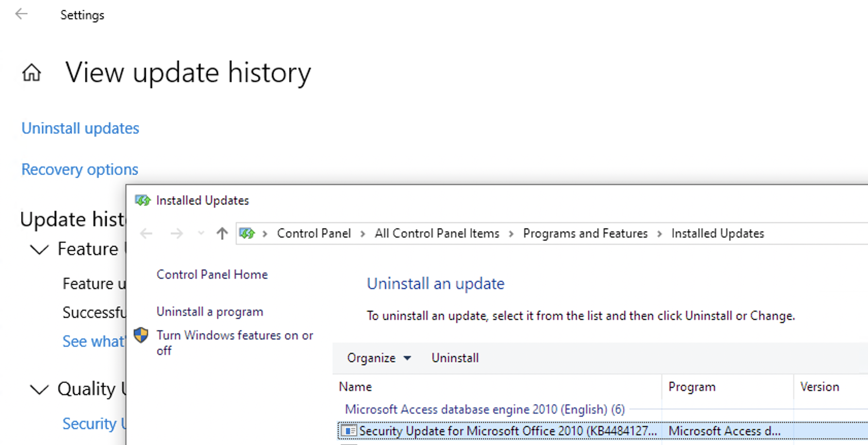Click the Home icon beside View update history

[31, 73]
